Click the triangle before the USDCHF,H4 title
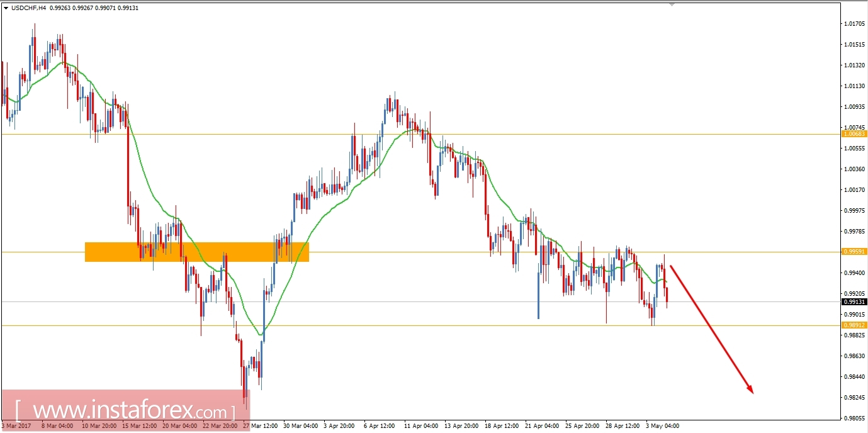Image resolution: width=868 pixels, height=433 pixels. tap(6, 8)
